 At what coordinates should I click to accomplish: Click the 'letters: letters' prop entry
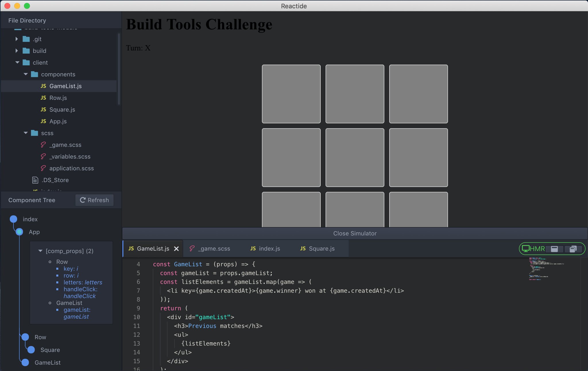[x=83, y=282]
